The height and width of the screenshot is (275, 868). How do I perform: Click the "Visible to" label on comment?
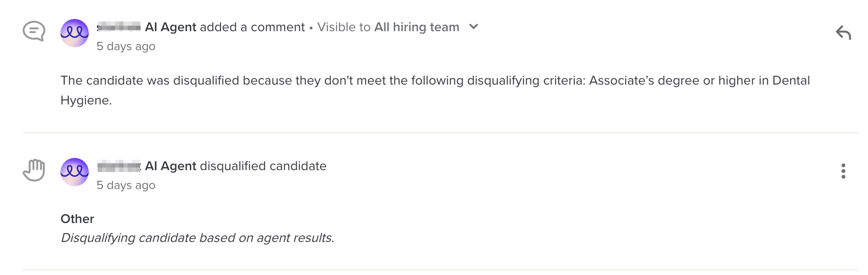tap(344, 27)
